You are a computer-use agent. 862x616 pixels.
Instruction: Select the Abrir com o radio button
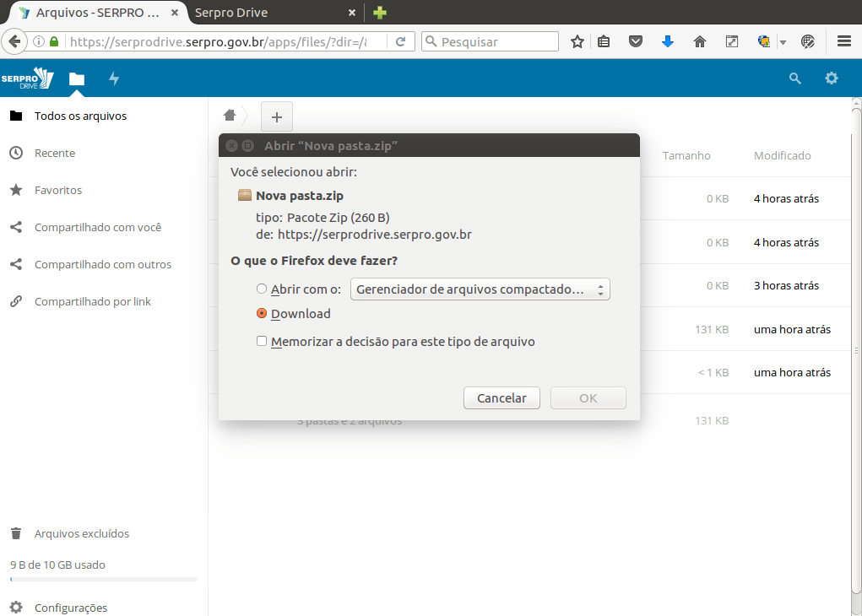click(x=262, y=289)
